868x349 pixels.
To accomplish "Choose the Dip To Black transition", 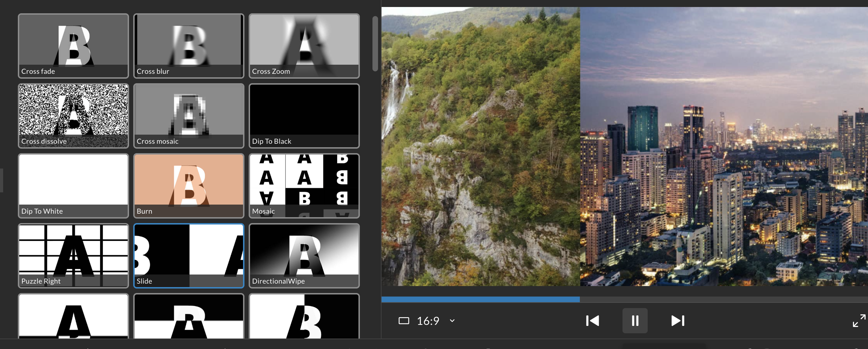I will point(304,116).
